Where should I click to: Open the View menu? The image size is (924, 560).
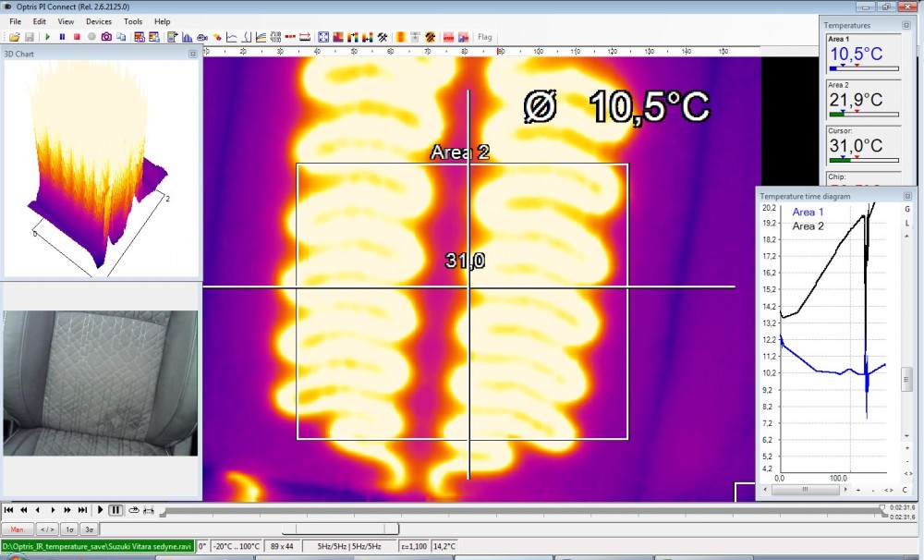click(x=66, y=21)
